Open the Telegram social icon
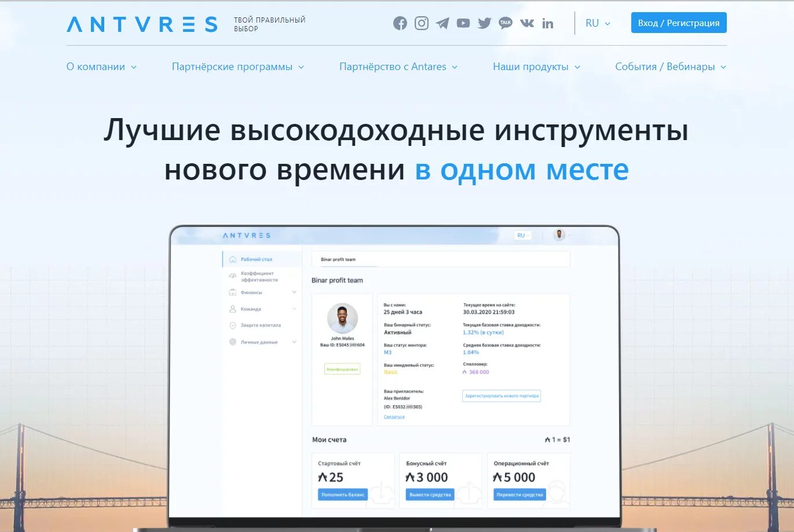The height and width of the screenshot is (532, 794). (442, 23)
